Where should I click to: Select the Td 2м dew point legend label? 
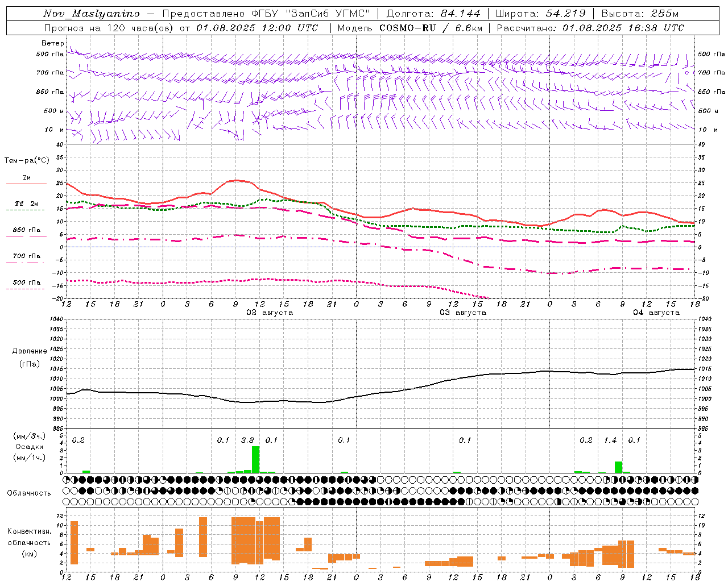tap(27, 203)
